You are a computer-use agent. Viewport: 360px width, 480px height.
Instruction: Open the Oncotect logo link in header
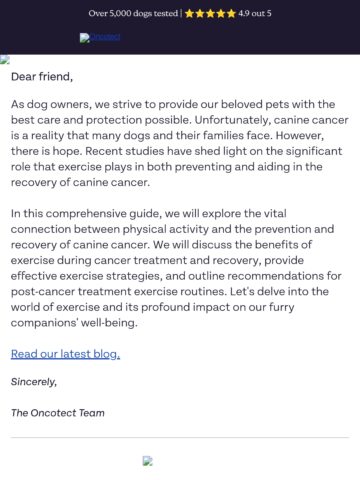pos(100,37)
